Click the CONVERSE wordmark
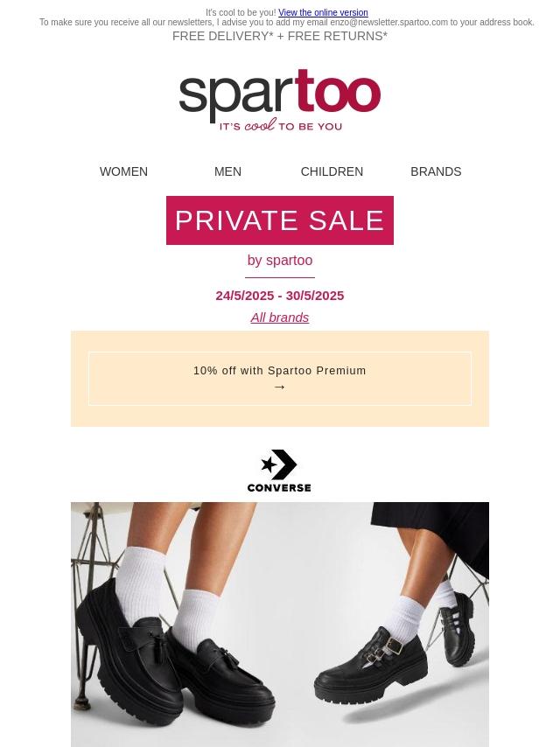This screenshot has width=560, height=747. [x=279, y=487]
